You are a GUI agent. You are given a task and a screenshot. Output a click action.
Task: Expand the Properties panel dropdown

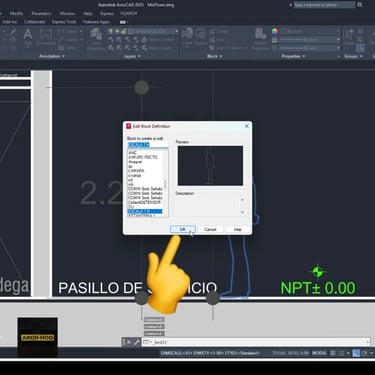293,56
